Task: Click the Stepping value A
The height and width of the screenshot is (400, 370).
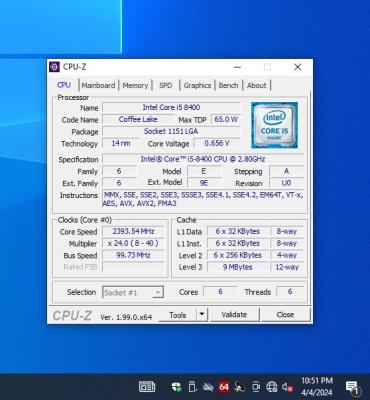Action: 286,171
